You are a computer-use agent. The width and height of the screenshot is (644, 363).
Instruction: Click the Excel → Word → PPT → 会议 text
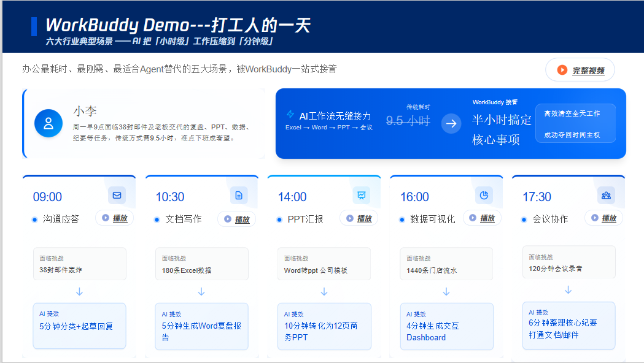tap(329, 127)
